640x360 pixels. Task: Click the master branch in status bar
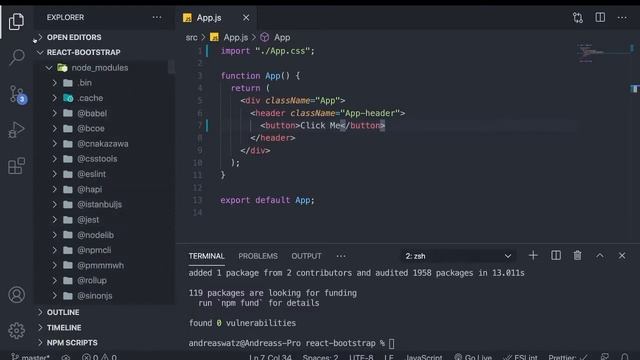click(x=31, y=357)
